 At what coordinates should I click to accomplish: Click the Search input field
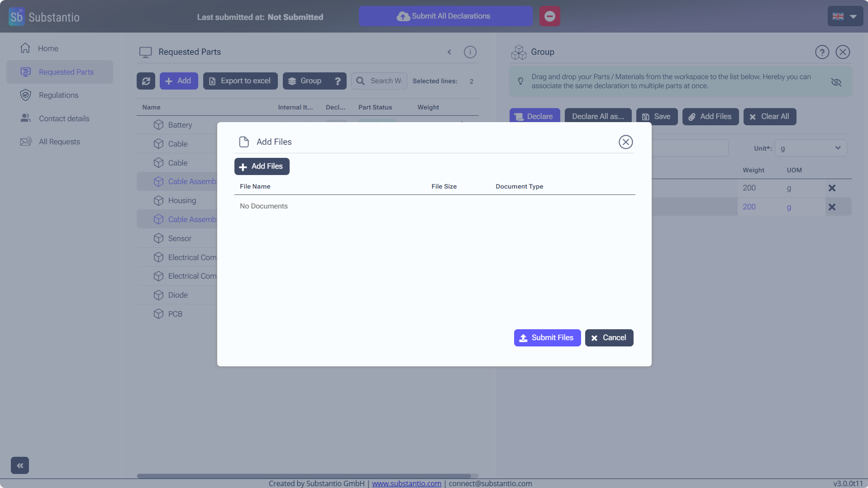[x=385, y=81]
